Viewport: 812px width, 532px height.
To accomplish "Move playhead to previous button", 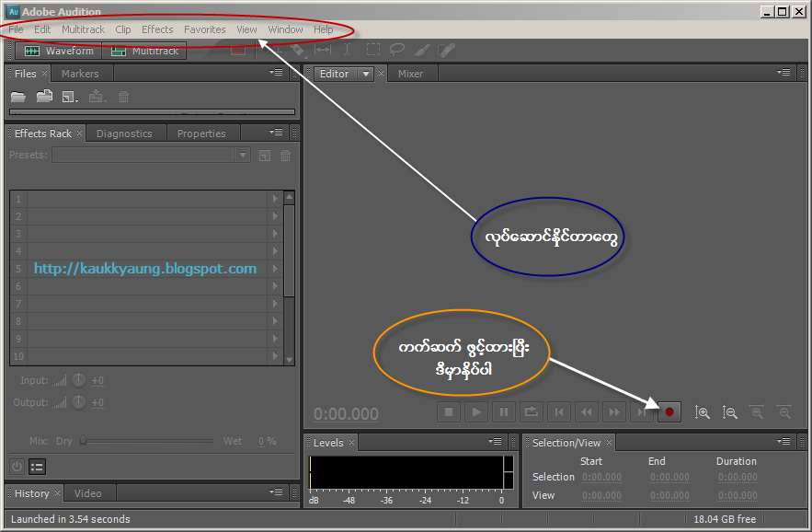I will pos(559,412).
